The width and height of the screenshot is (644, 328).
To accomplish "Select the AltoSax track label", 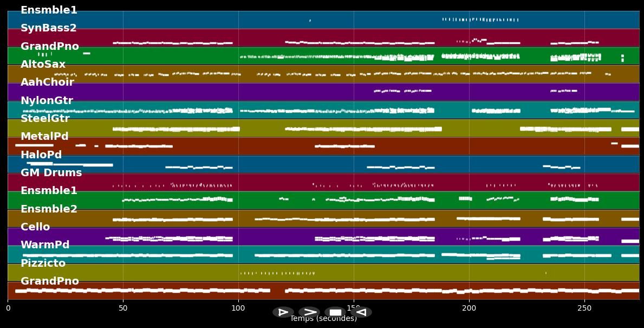I will click(x=43, y=65).
